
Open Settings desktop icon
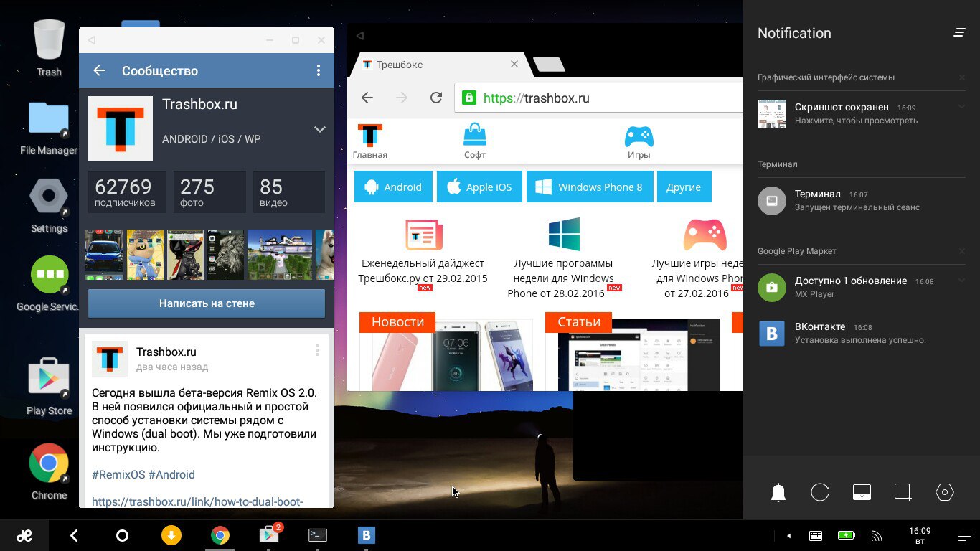tap(49, 205)
